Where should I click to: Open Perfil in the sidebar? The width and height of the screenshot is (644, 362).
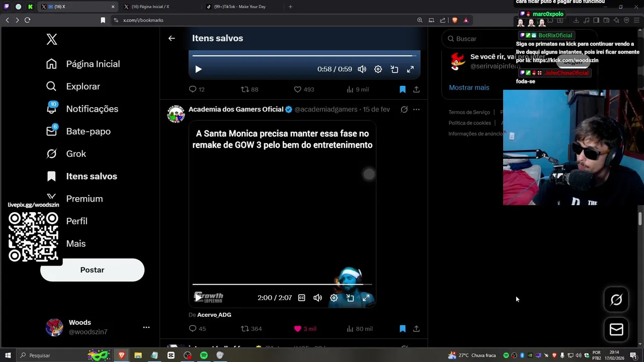[x=76, y=221]
